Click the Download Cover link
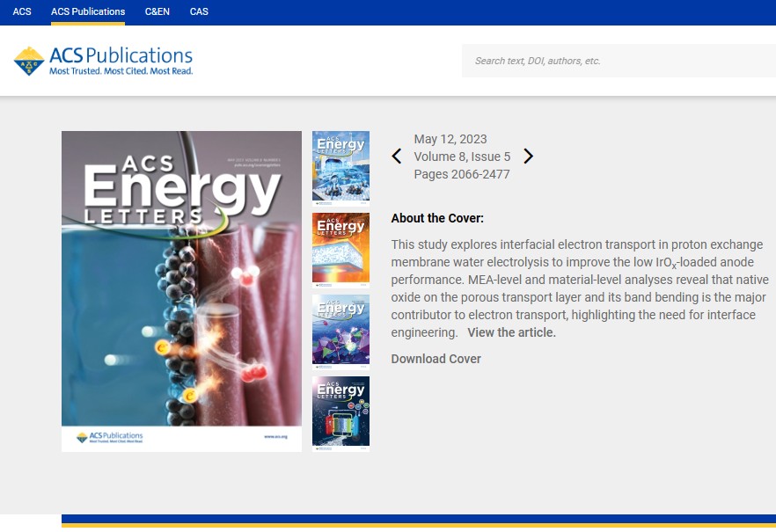The height and width of the screenshot is (532, 776). pos(436,359)
